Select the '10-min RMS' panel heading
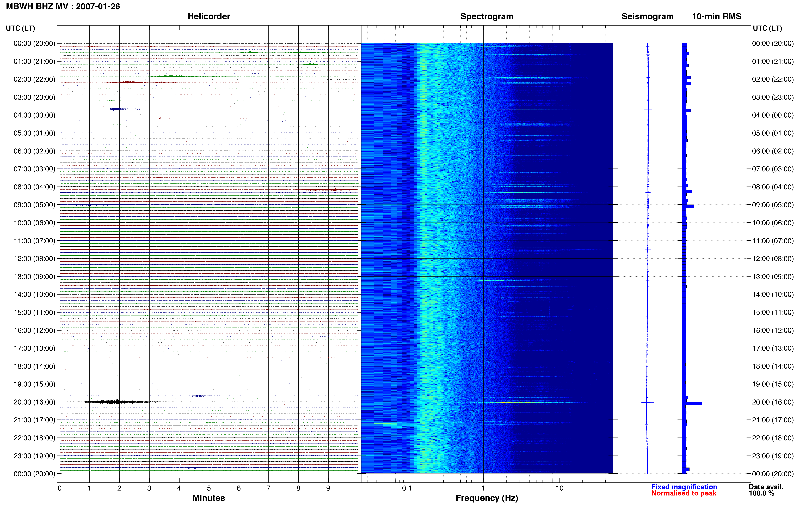The width and height of the screenshot is (812, 508). (x=717, y=16)
